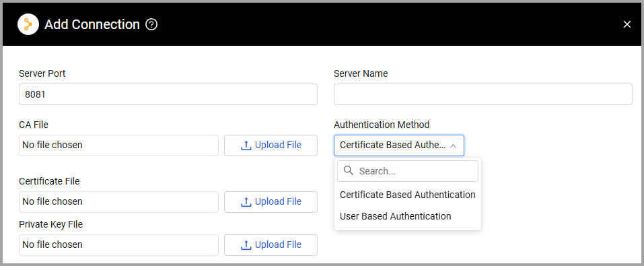Click the dropdown Search box
Viewport: 644px width, 266px height.
(407, 171)
